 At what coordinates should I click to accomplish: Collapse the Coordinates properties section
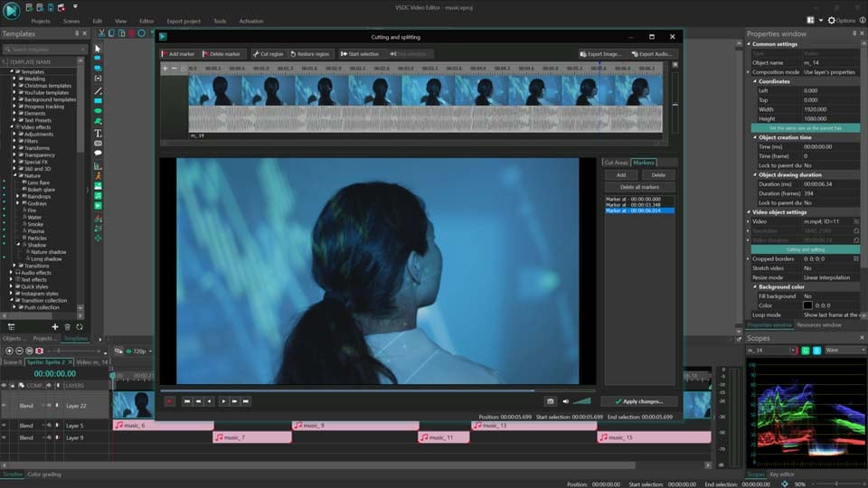[x=754, y=81]
